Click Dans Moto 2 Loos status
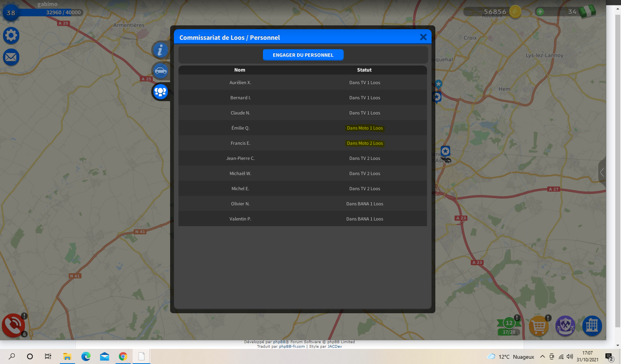The width and height of the screenshot is (621, 364). 365,143
